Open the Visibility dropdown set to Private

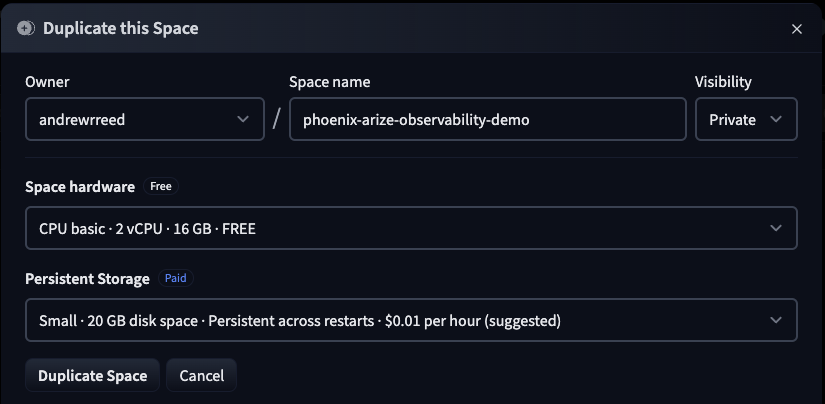click(x=745, y=119)
